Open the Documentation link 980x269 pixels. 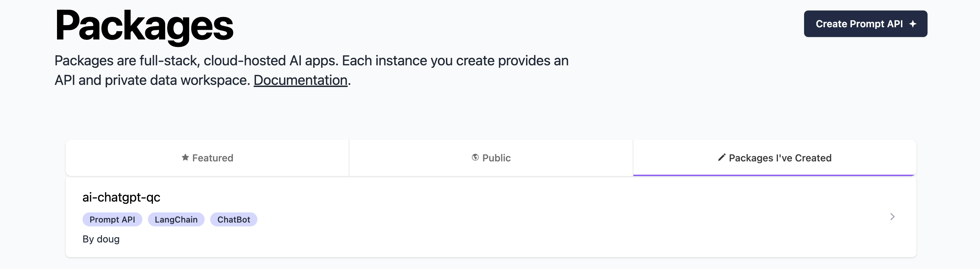point(300,80)
